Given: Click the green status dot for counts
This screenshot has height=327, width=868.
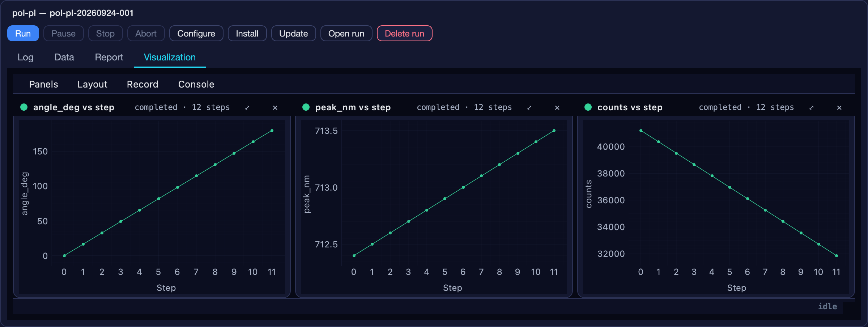Looking at the screenshot, I should pyautogui.click(x=588, y=107).
